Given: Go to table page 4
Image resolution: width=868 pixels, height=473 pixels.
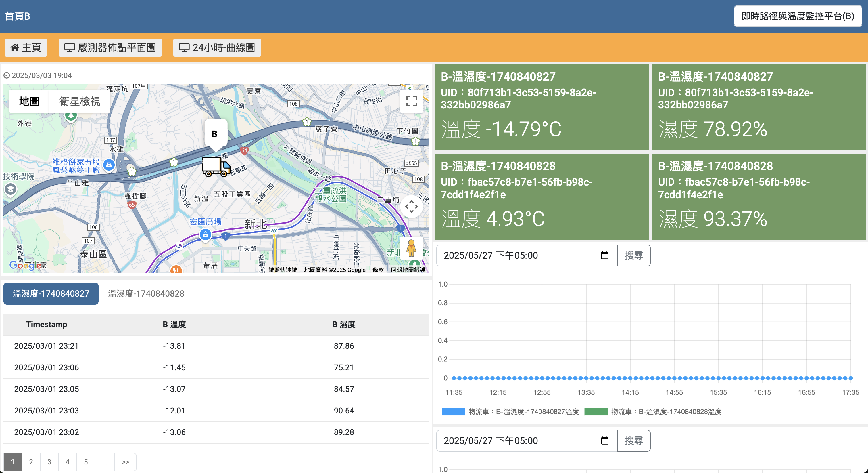Looking at the screenshot, I should click(x=68, y=462).
